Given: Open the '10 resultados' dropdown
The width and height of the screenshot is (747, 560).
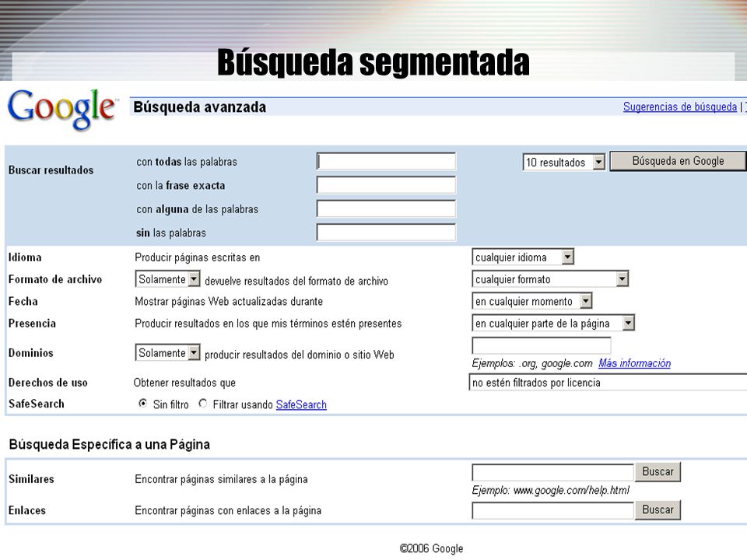Looking at the screenshot, I should pos(564,163).
